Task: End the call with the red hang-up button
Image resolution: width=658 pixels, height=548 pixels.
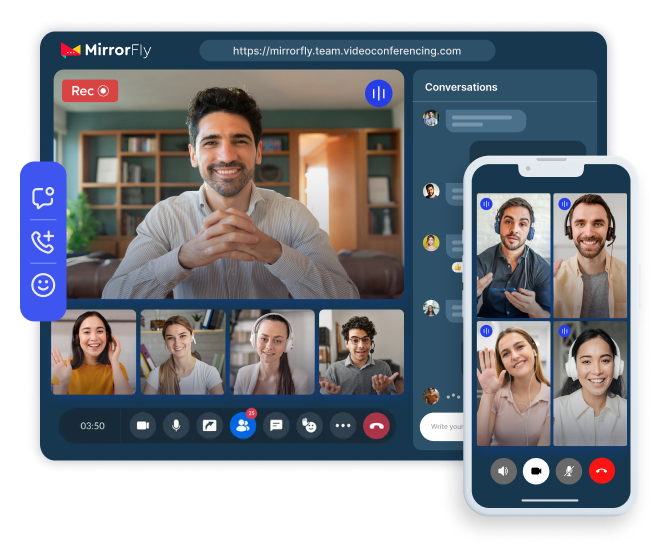Action: coord(376,426)
